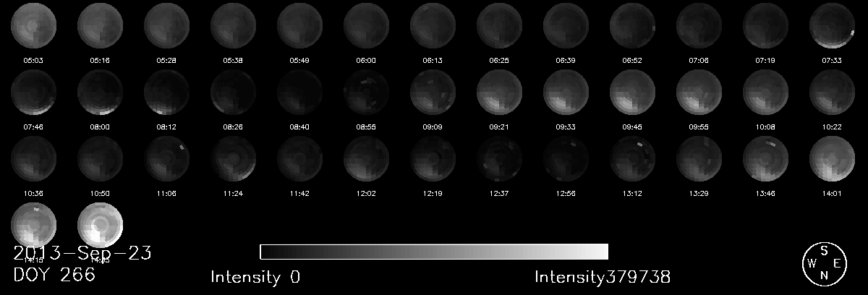Select the polar image above 06:39

click(566, 25)
